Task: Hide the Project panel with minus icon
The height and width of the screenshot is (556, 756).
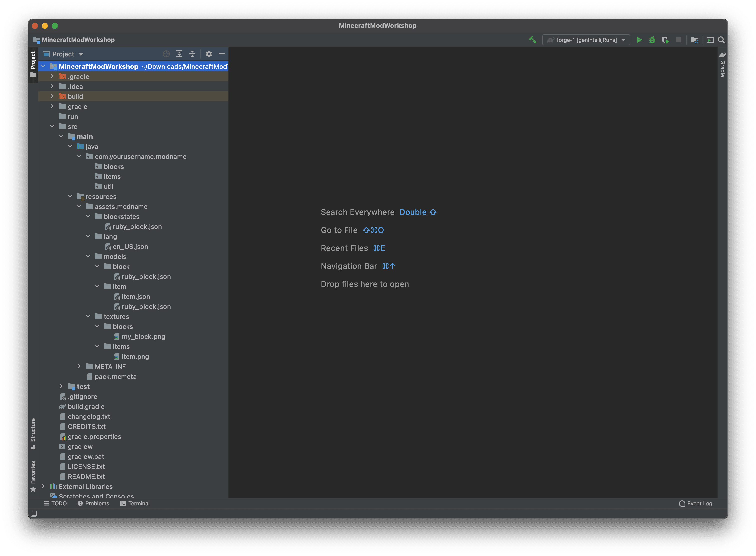Action: 222,54
